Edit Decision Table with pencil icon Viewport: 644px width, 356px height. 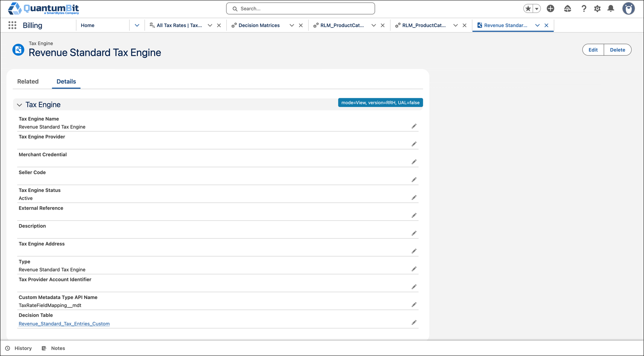pos(414,323)
